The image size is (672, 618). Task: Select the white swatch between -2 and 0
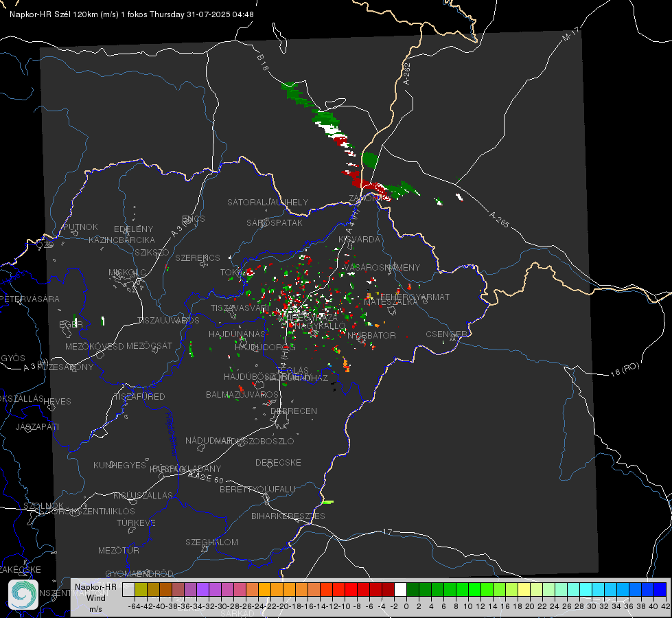coord(400,589)
